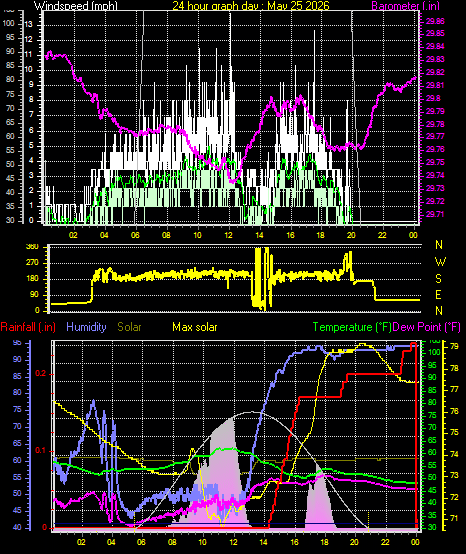Click the 20 hour mark on wind graph
Screen dimensions: 466x554
(x=352, y=235)
